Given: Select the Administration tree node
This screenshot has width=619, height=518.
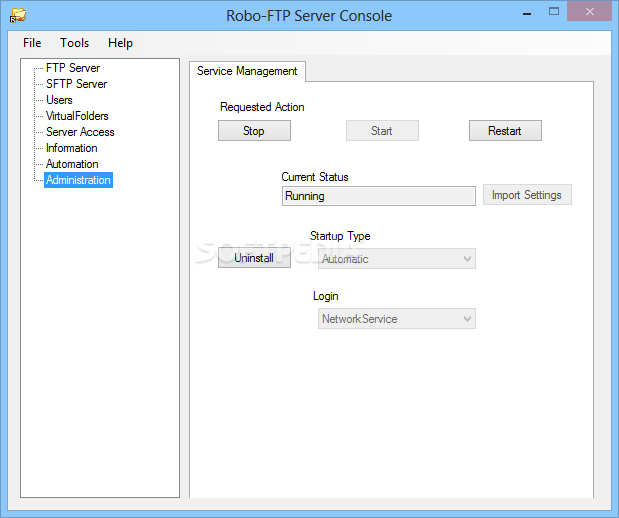Looking at the screenshot, I should (x=78, y=180).
